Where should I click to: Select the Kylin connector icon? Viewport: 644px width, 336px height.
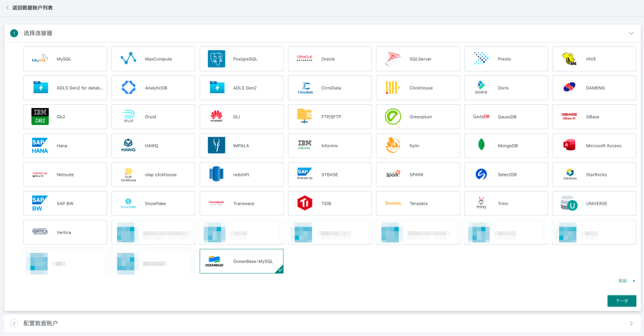(393, 145)
